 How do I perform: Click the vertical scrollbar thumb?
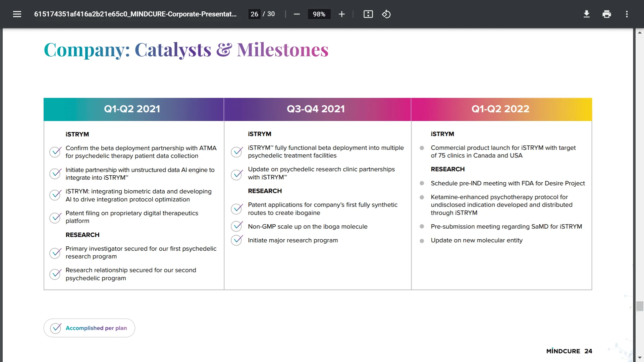pos(640,306)
